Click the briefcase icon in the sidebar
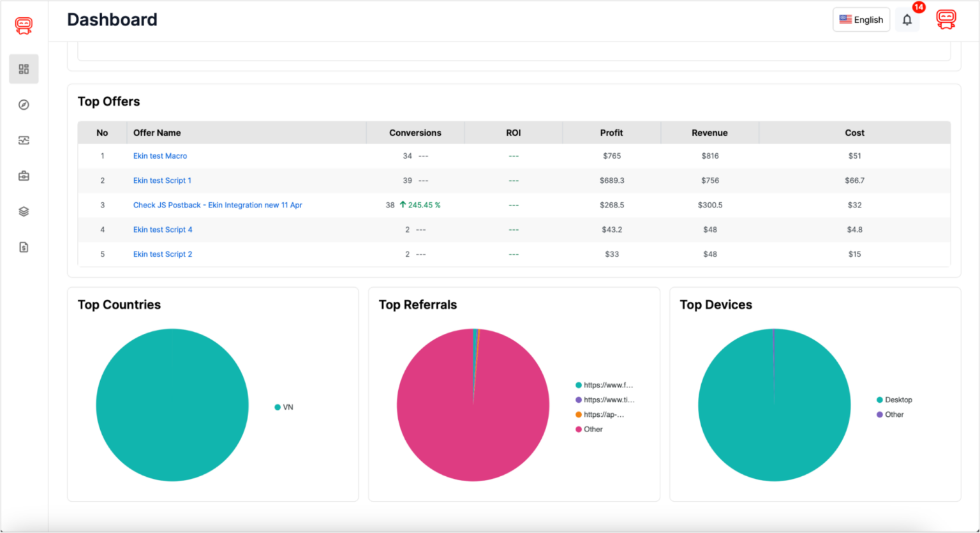The height and width of the screenshot is (533, 980). (24, 176)
